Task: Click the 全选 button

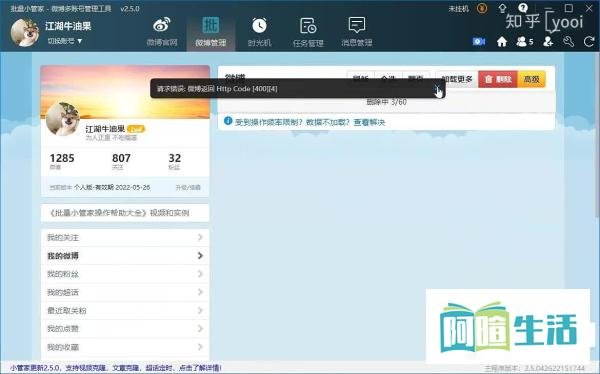Action: click(x=388, y=79)
